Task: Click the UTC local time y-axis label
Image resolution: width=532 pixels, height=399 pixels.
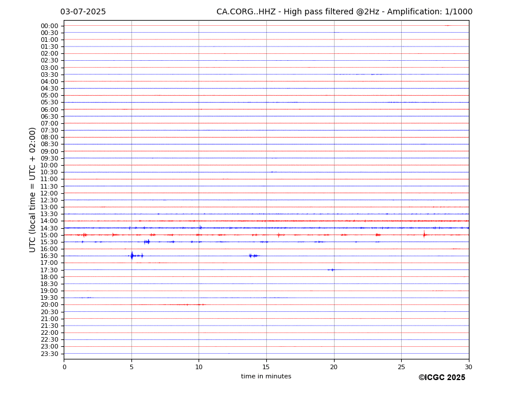Action: coord(32,190)
